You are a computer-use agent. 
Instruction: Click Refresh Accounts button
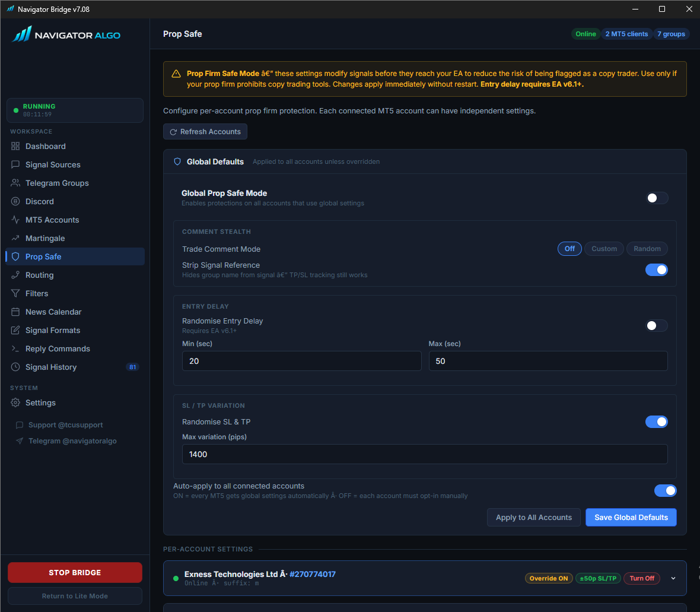205,132
